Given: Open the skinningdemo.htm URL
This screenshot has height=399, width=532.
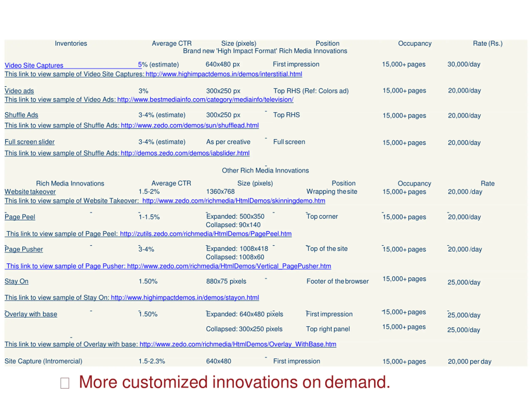Looking at the screenshot, I should tap(234, 201).
